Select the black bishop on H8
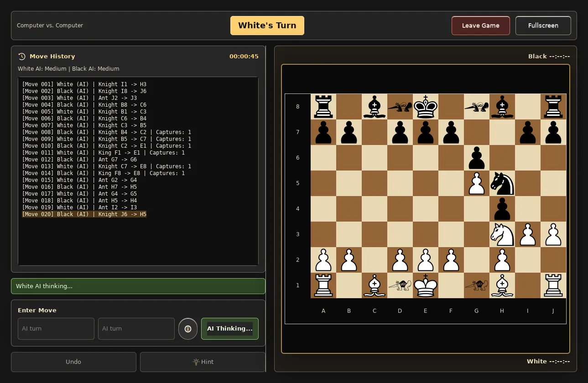This screenshot has height=383, width=588. tap(502, 107)
